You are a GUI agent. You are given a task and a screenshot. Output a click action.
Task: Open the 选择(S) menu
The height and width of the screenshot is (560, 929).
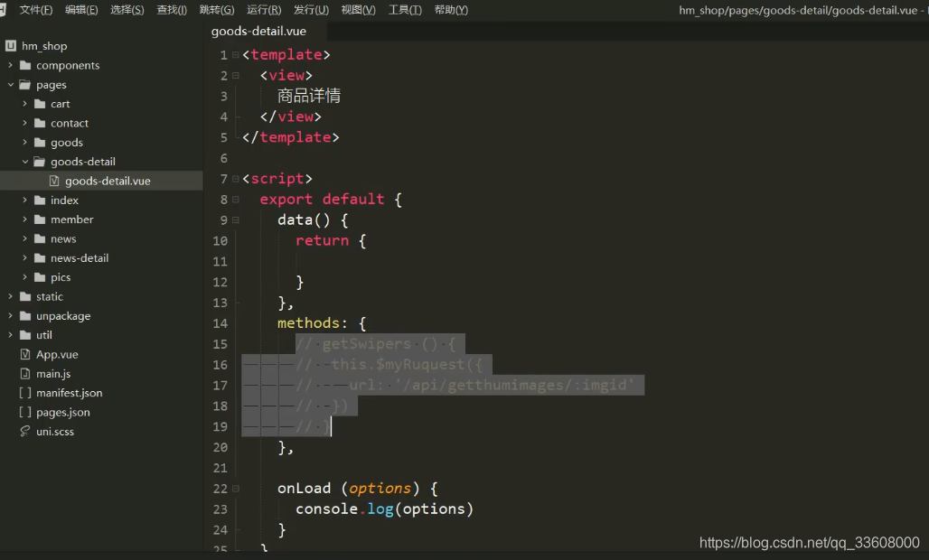127,10
